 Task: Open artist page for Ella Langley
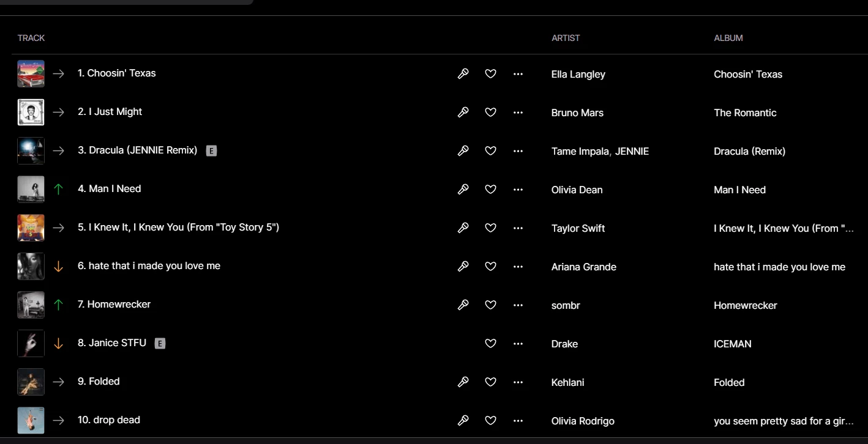(578, 75)
